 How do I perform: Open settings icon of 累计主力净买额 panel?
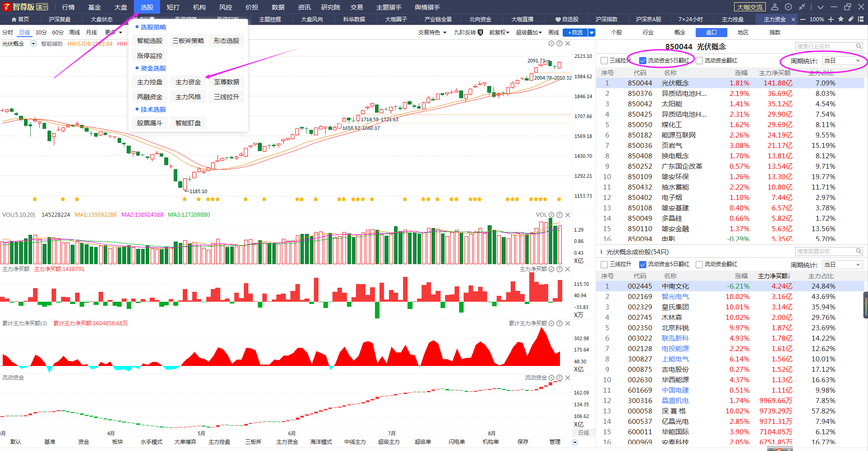click(x=551, y=323)
